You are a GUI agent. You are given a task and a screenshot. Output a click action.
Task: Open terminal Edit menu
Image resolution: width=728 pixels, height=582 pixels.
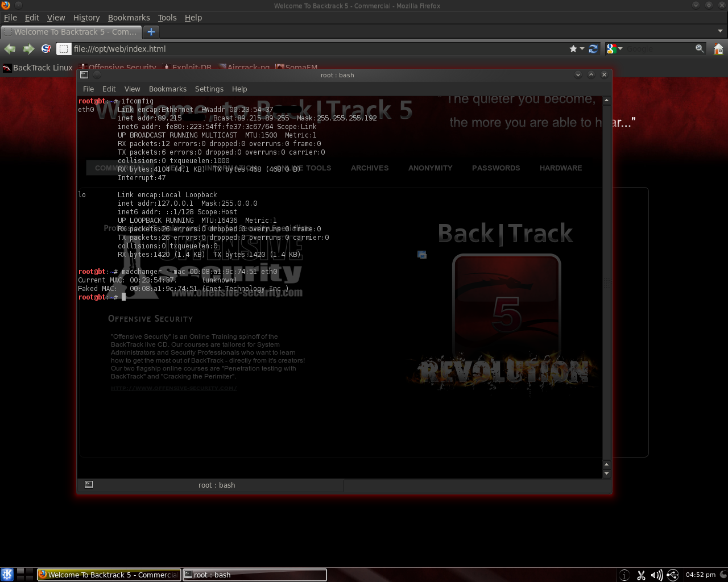109,89
